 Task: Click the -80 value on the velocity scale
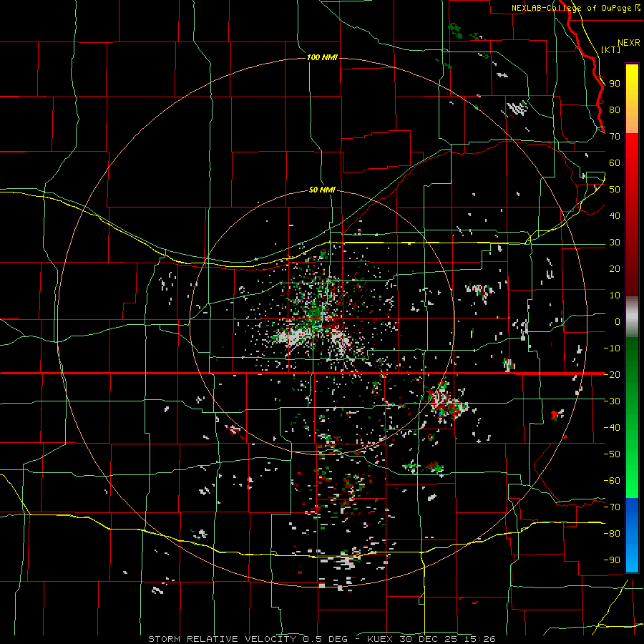612,534
